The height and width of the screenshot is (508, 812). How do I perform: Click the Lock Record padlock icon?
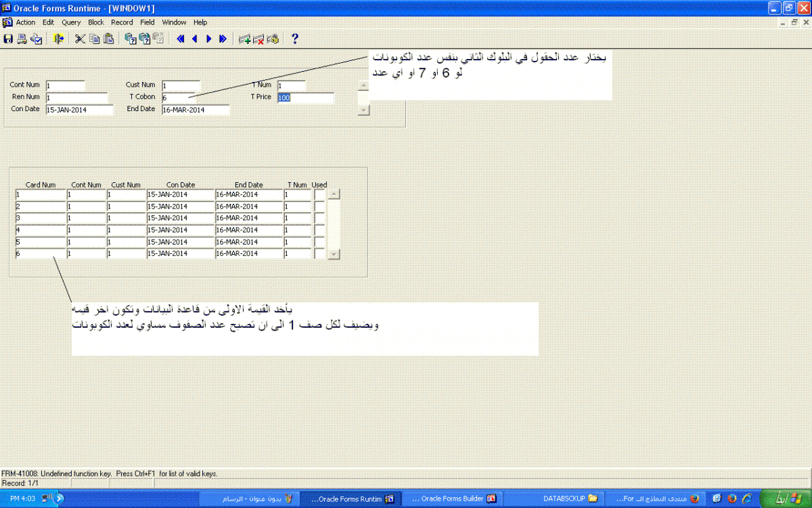pyautogui.click(x=273, y=39)
